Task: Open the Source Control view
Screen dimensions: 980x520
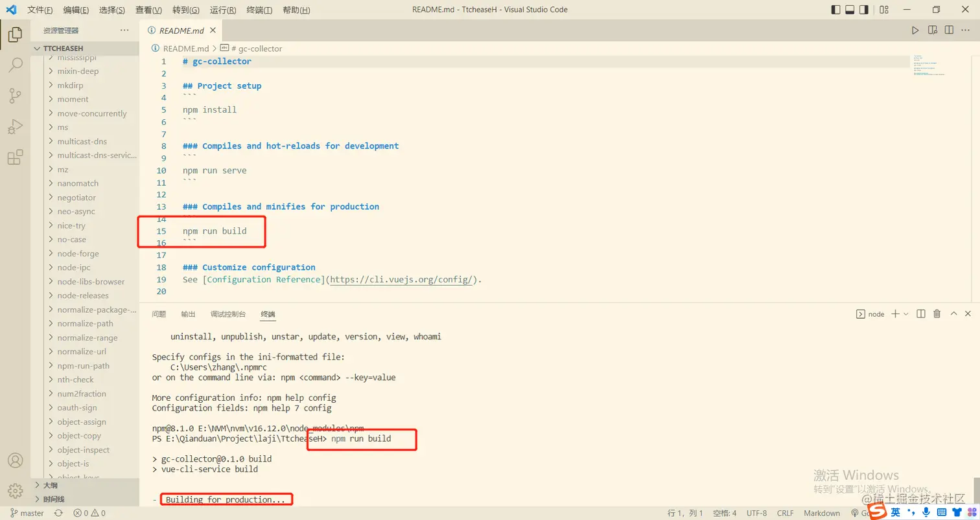Action: click(15, 96)
